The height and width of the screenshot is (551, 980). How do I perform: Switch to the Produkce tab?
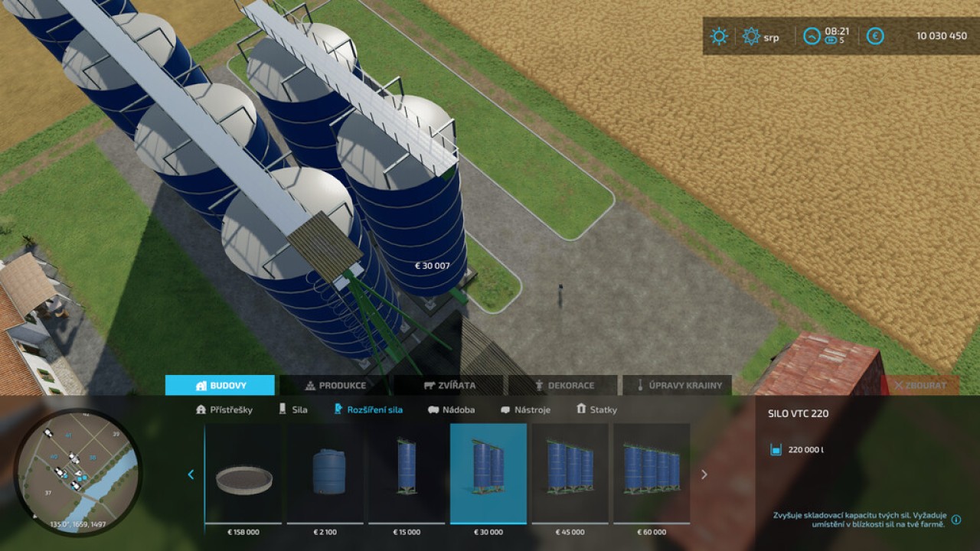pos(335,385)
